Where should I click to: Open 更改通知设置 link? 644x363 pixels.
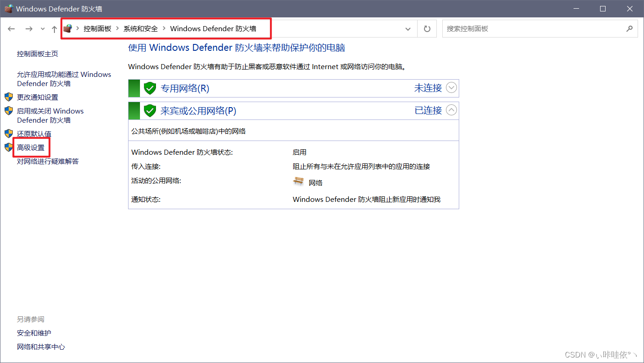38,97
